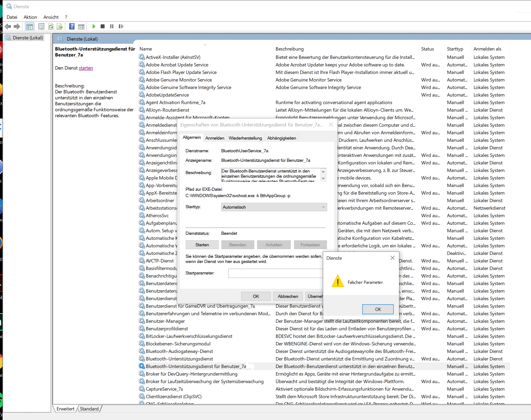
Task: Open the Aktion menu
Action: tap(30, 17)
